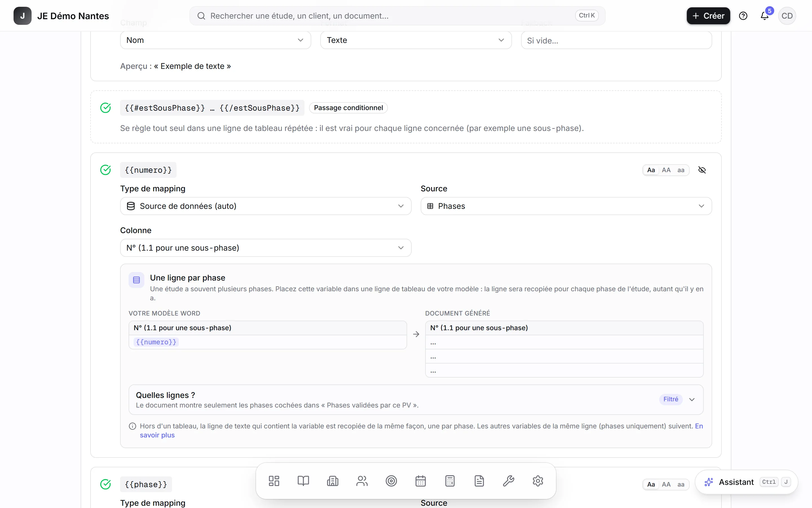The height and width of the screenshot is (508, 812).
Task: Open the calculator icon in the bottom dock
Action: pos(450,481)
